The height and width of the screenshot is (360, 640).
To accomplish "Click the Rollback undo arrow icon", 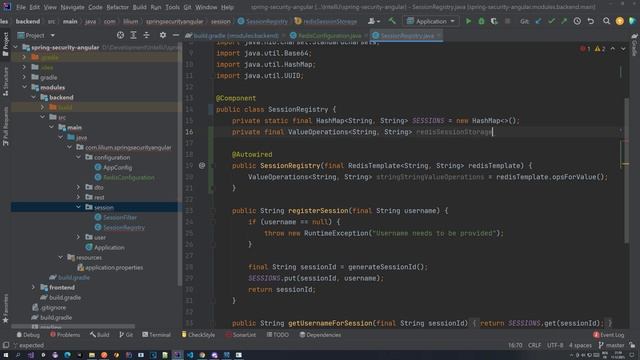I will [x=591, y=21].
